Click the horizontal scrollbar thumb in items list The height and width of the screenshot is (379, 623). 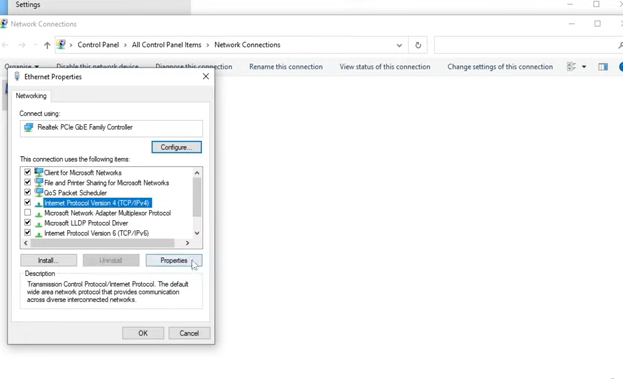click(x=102, y=243)
